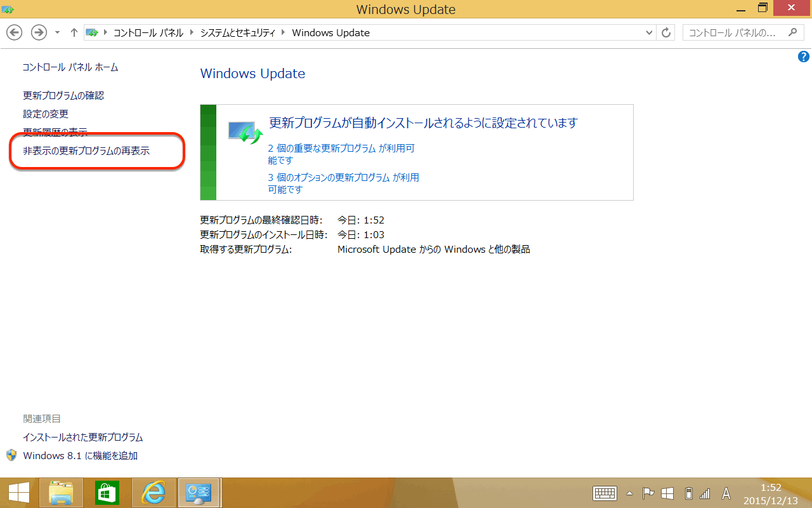Select システムとセキュリティ in the breadcrumb

click(x=238, y=32)
